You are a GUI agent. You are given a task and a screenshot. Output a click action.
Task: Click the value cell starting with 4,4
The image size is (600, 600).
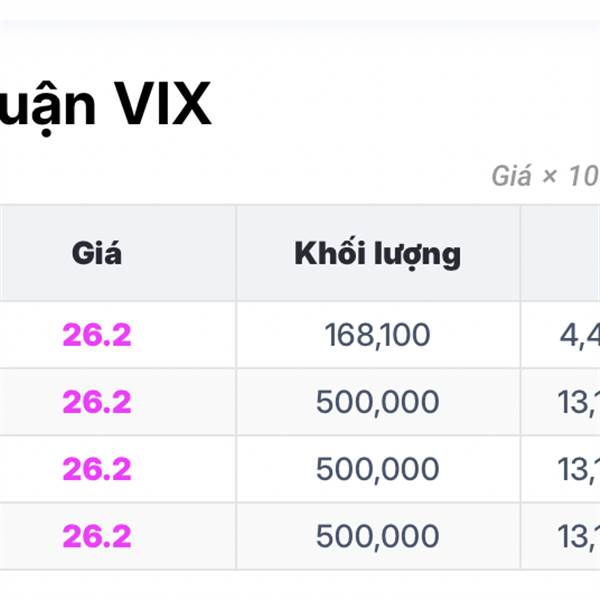(x=561, y=335)
